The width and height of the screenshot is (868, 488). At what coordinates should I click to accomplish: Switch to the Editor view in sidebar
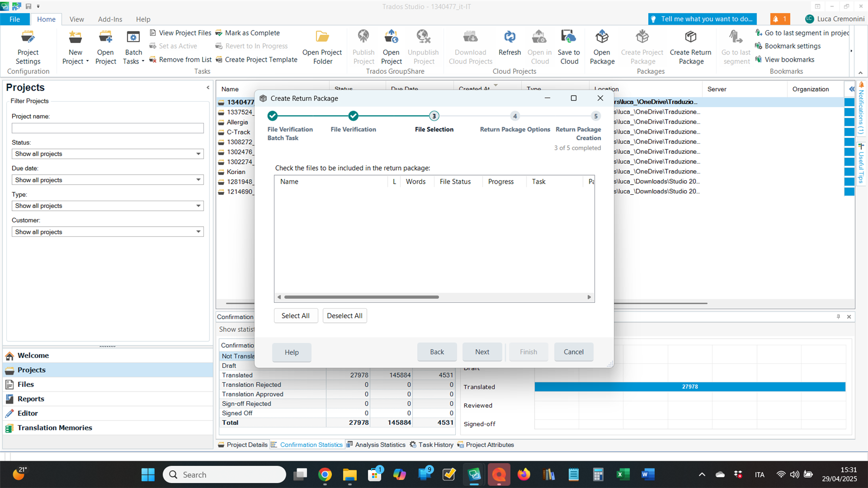pyautogui.click(x=27, y=413)
